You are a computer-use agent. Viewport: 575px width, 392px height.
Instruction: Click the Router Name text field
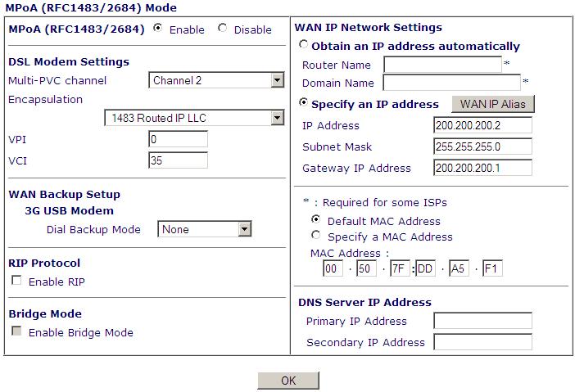442,65
